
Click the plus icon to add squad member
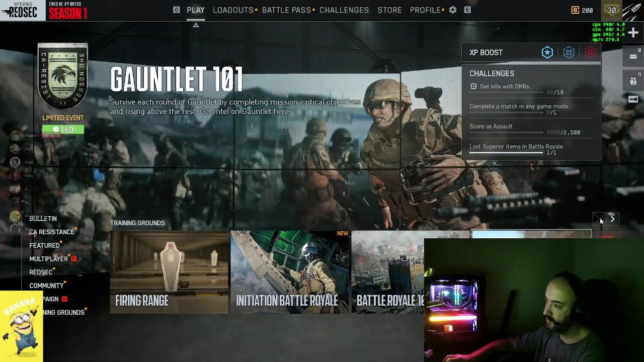pyautogui.click(x=633, y=33)
